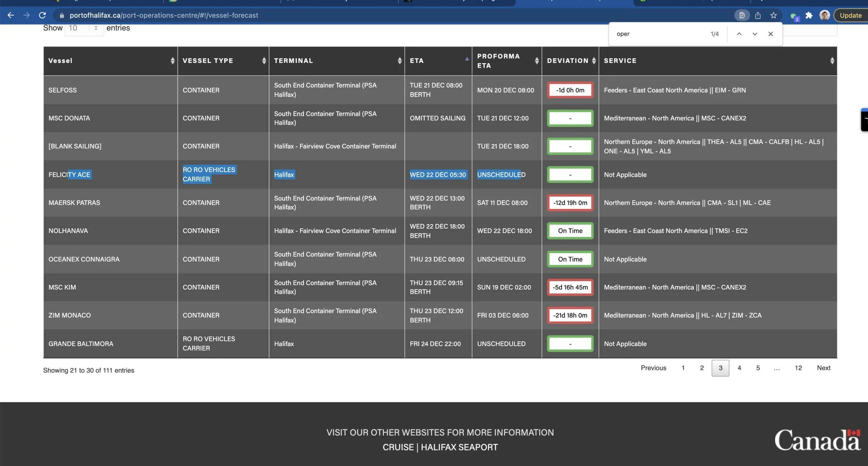
Task: Click the NOLHANAVA vessel name
Action: pos(68,231)
